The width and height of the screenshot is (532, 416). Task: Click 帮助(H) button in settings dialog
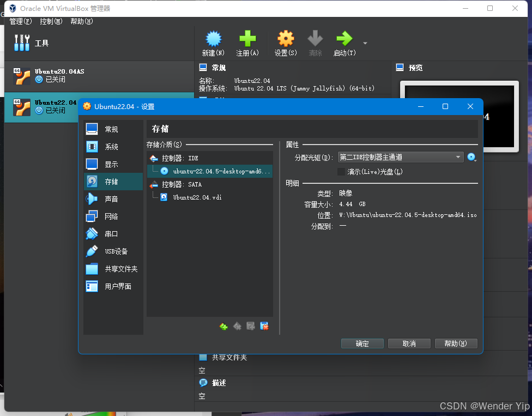[456, 343]
